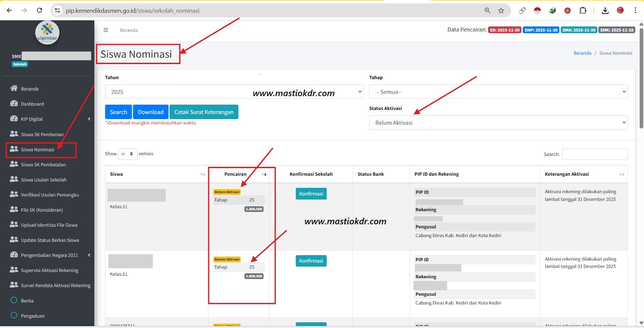644x328 pixels.
Task: Click the link extension icon in toolbar
Action: tap(522, 10)
